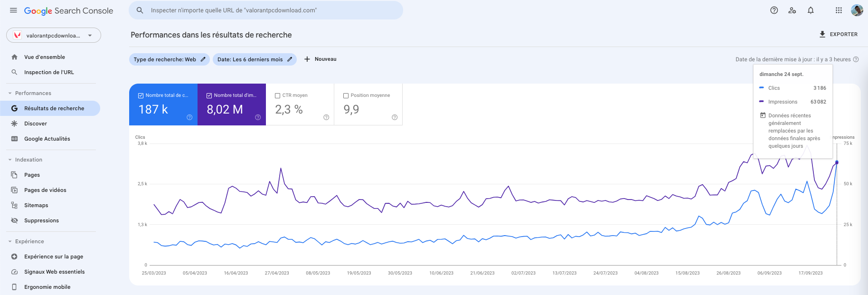Toggle the 'Nombre total d'impressions' checkbox
Viewport: 868px width, 295px height.
(209, 95)
